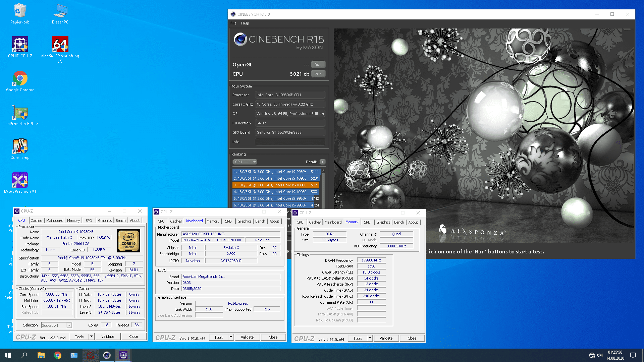Open Socket #1 selection dropdown
The width and height of the screenshot is (644, 362).
pos(56,325)
